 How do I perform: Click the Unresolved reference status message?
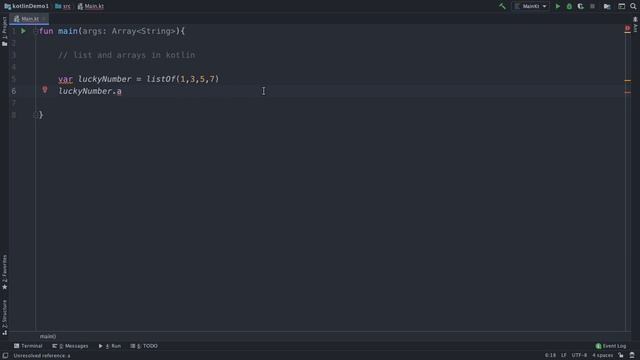point(42,356)
